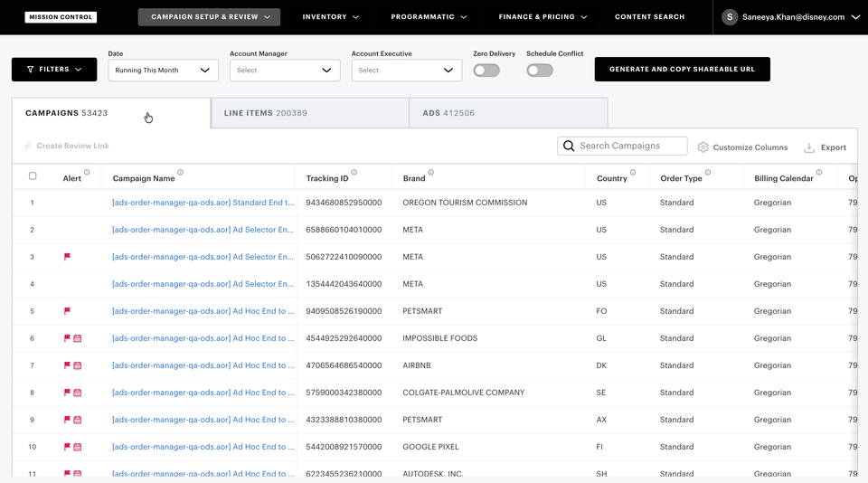Click the calendar conflict icon in AIRBNB row
The image size is (868, 483).
click(x=78, y=365)
